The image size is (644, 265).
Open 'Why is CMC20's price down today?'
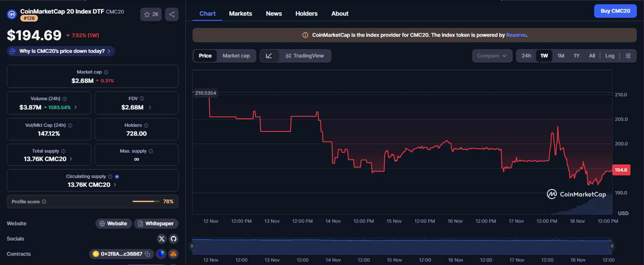pyautogui.click(x=61, y=51)
